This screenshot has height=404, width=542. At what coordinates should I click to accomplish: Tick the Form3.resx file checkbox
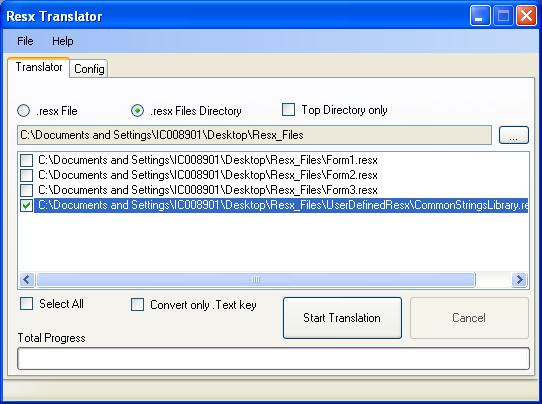pos(27,190)
